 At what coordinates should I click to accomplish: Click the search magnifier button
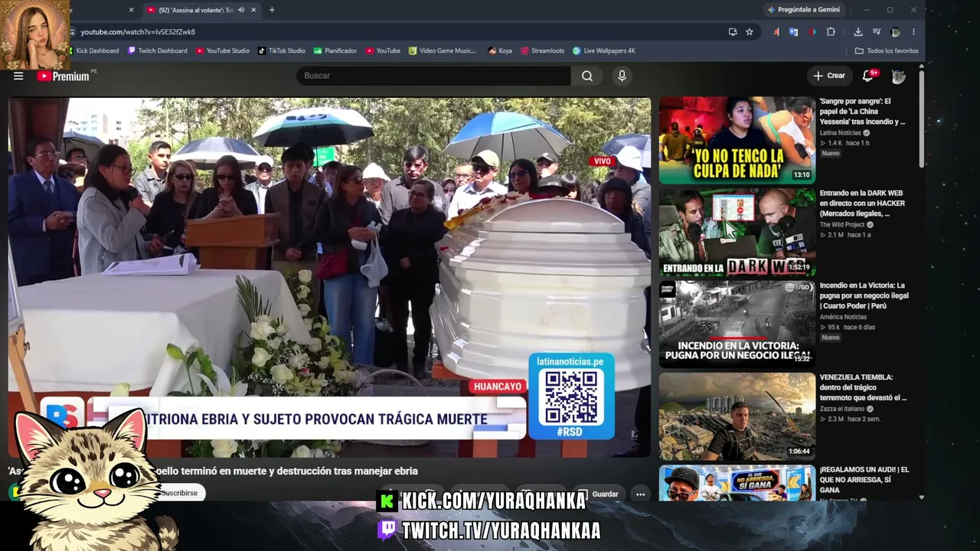(587, 76)
